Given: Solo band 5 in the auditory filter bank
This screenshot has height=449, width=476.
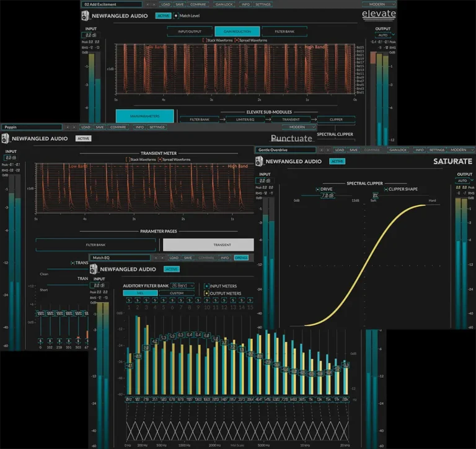Looking at the screenshot, I should click(164, 300).
